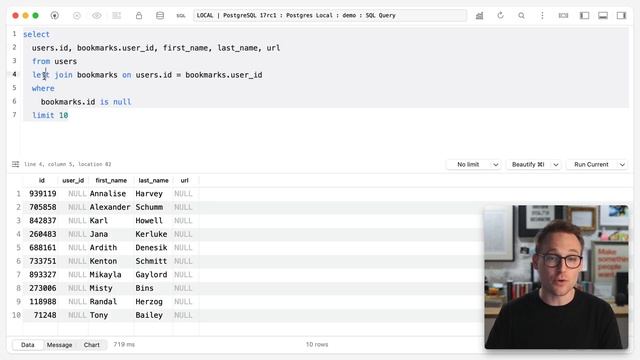Click the search magnifier icon in the toolbar
The height and width of the screenshot is (360, 640).
(x=521, y=16)
